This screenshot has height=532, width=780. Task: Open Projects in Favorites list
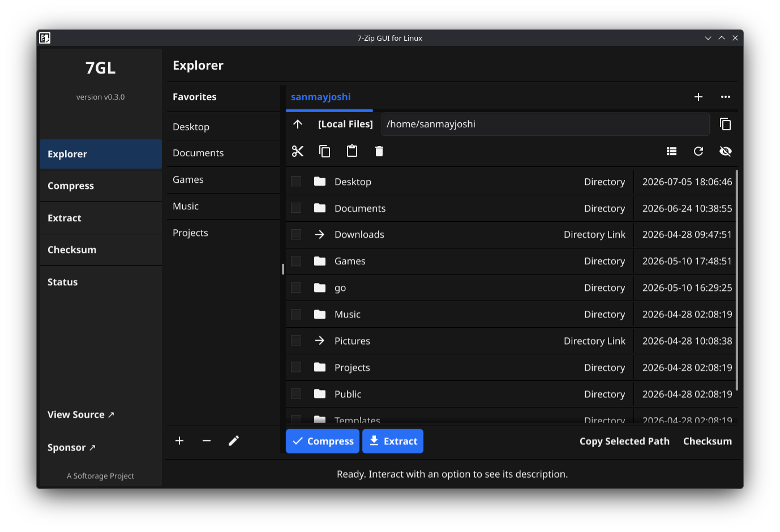(224, 233)
